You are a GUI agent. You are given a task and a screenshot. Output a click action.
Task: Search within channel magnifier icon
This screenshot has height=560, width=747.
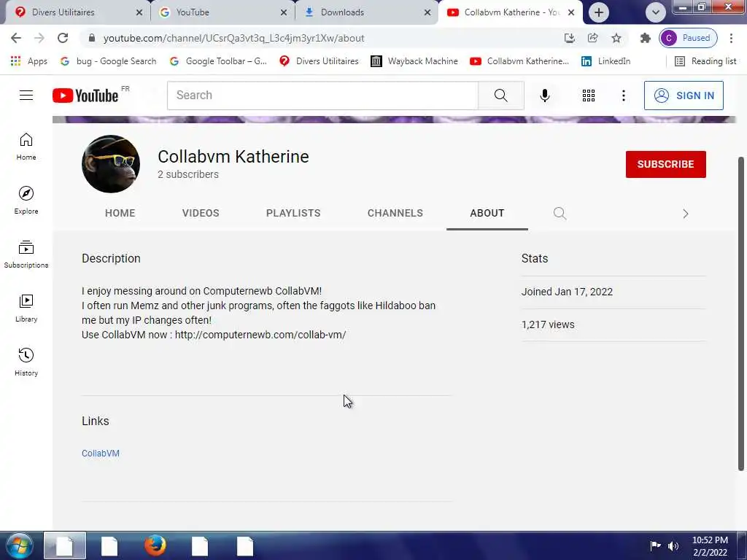point(560,214)
